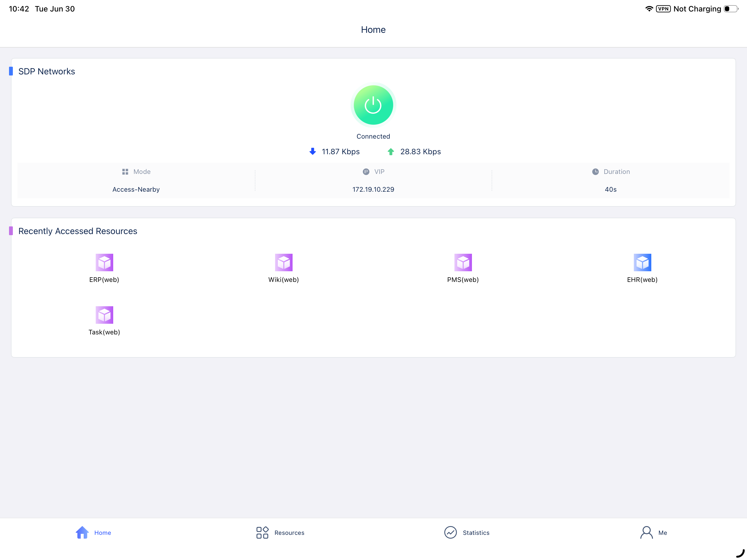The width and height of the screenshot is (747, 560).
Task: Select the 28.83 Kbps upload speed
Action: (421, 152)
